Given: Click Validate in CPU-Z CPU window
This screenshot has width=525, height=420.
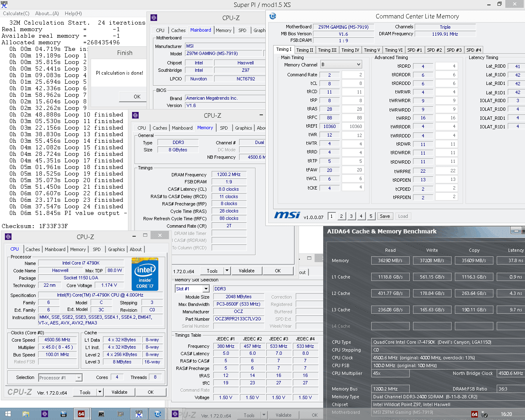Looking at the screenshot, I should click(119, 392).
